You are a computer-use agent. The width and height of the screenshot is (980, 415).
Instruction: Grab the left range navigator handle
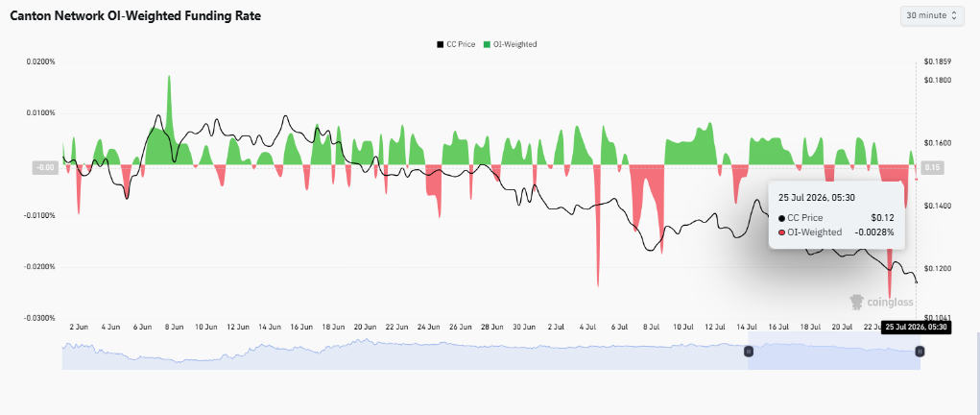coord(749,352)
